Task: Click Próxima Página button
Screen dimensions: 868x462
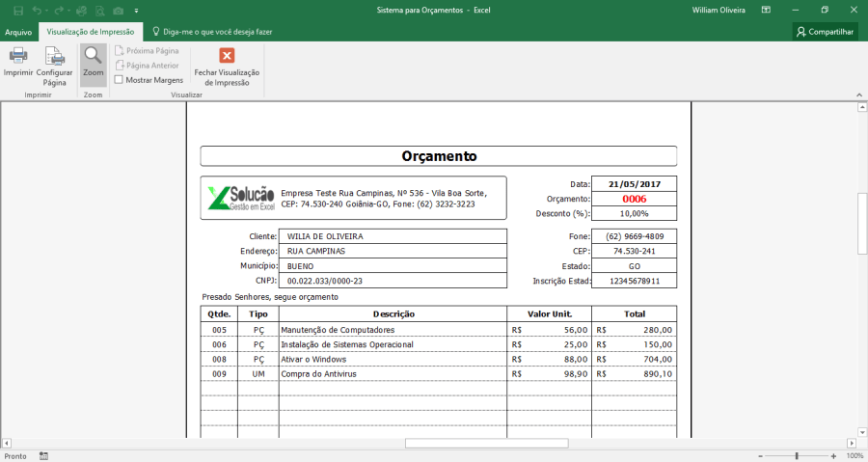Action: click(x=147, y=51)
